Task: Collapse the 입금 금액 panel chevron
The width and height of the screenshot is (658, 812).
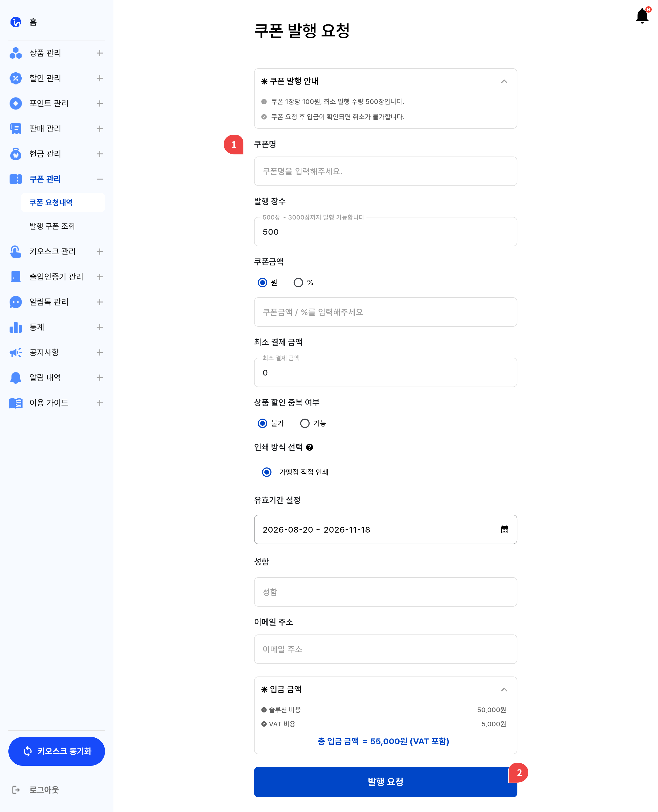Action: coord(504,690)
